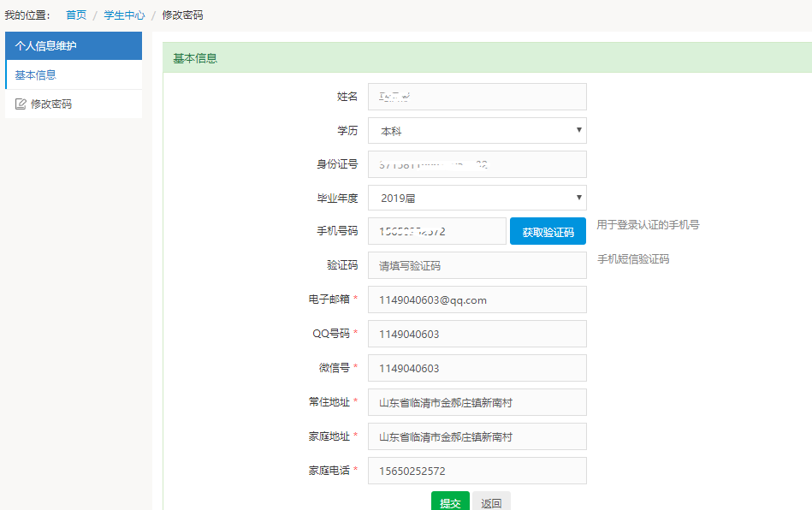The width and height of the screenshot is (812, 510).
Task: Click the 微信号 input field
Action: [x=477, y=368]
